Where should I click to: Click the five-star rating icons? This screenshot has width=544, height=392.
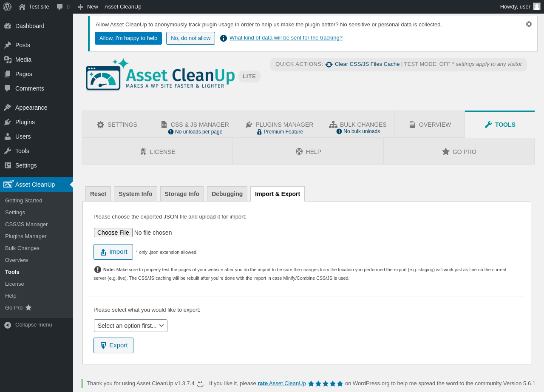click(x=326, y=383)
